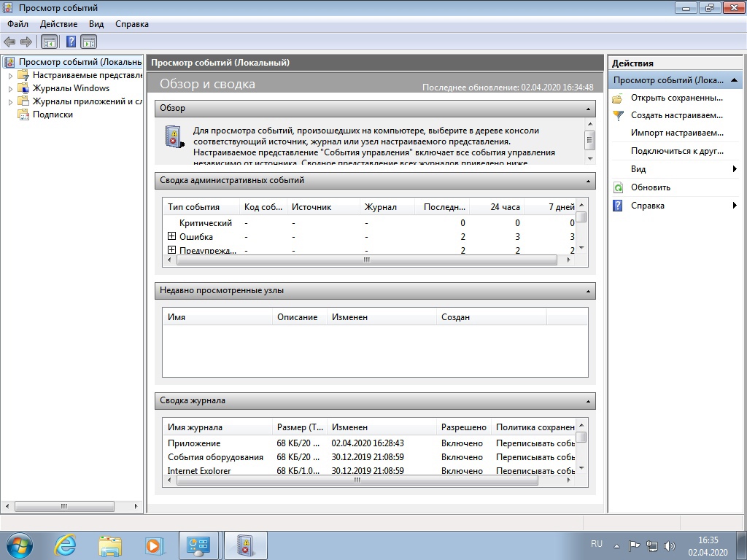Click Подключиться к другому компьютеру action
Viewport: 747px width, 560px height.
tap(676, 151)
